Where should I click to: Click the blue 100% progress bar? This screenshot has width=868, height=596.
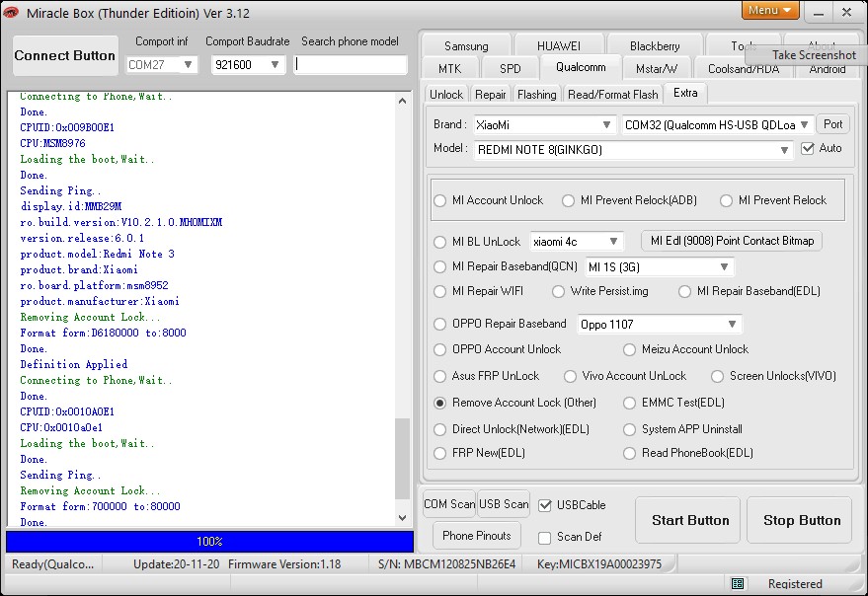click(x=209, y=541)
